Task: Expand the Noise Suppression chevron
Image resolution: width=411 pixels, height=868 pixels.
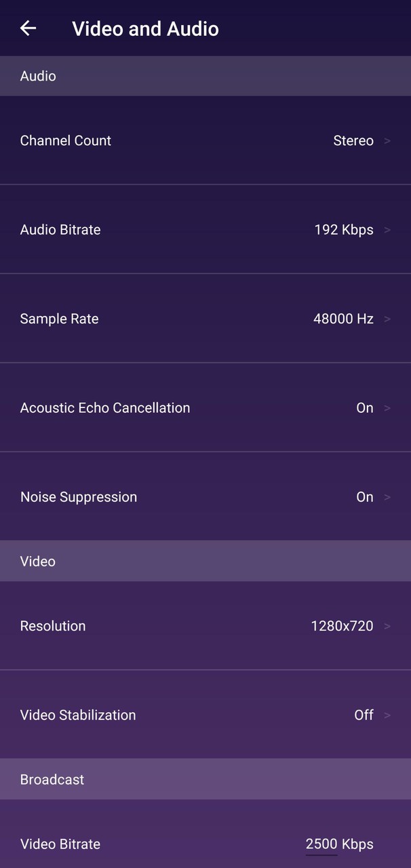Action: click(388, 496)
